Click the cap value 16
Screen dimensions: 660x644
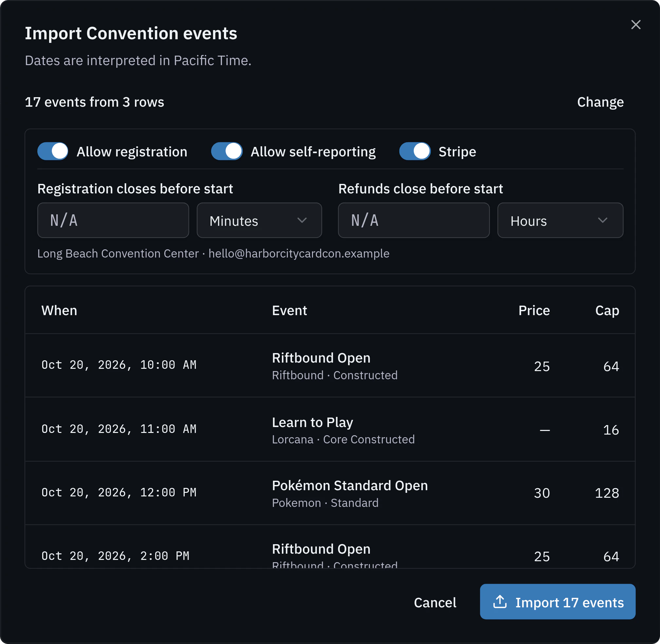pos(611,430)
